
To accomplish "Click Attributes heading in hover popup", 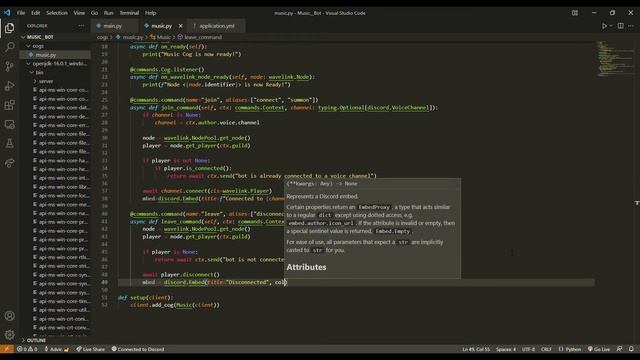I will click(x=306, y=267).
